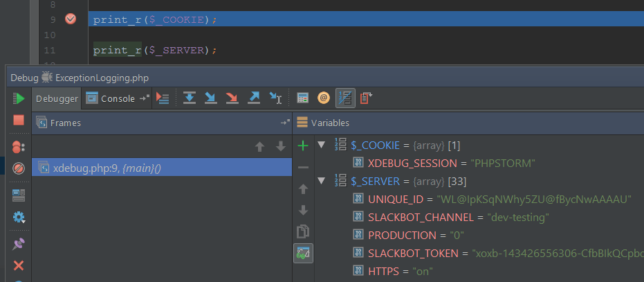
Task: Select HTTPS variable row
Action: pyautogui.click(x=479, y=272)
